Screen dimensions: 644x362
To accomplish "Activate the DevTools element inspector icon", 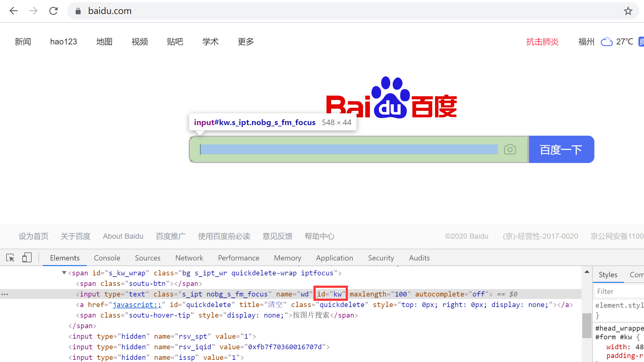I will click(x=10, y=258).
